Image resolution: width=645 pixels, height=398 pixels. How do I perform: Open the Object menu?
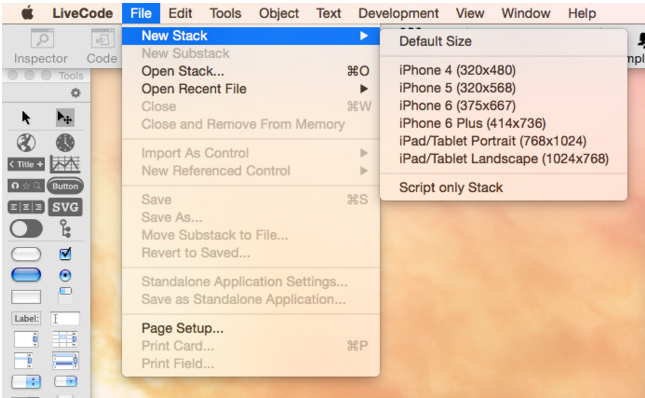[279, 14]
